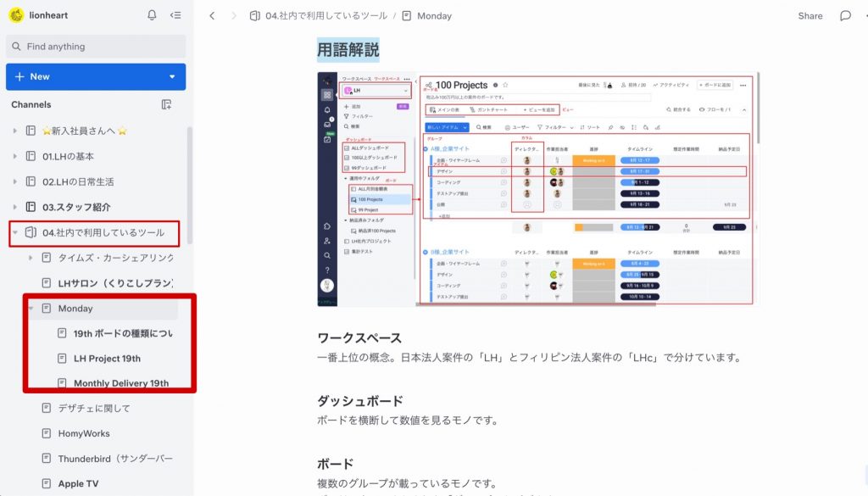868x496 pixels.
Task: Open タイムズ・カーシェアリング page
Action: [x=115, y=258]
